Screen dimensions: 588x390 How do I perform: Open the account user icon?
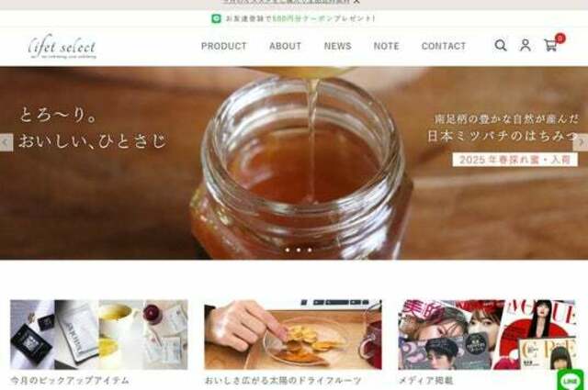[525, 45]
